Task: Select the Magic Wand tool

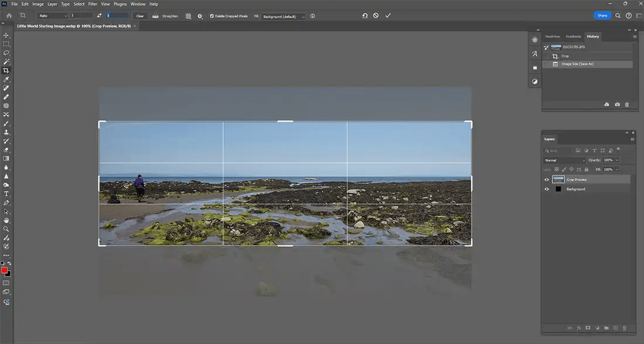Action: point(6,62)
